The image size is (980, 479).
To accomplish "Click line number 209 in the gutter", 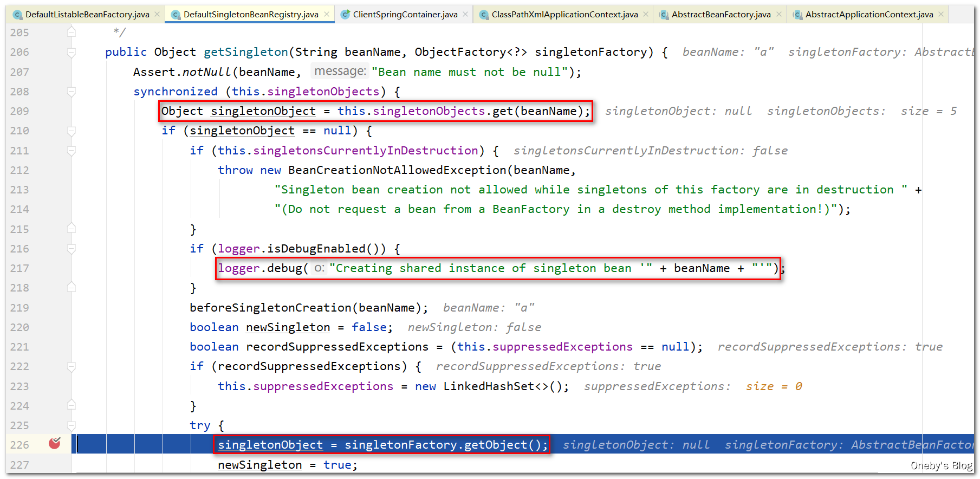I will point(20,111).
